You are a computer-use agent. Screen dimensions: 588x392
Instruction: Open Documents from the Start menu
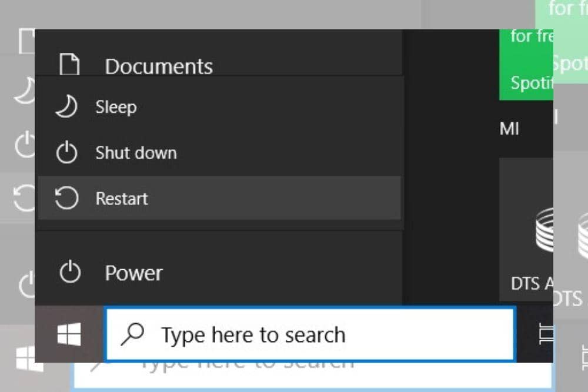[159, 66]
